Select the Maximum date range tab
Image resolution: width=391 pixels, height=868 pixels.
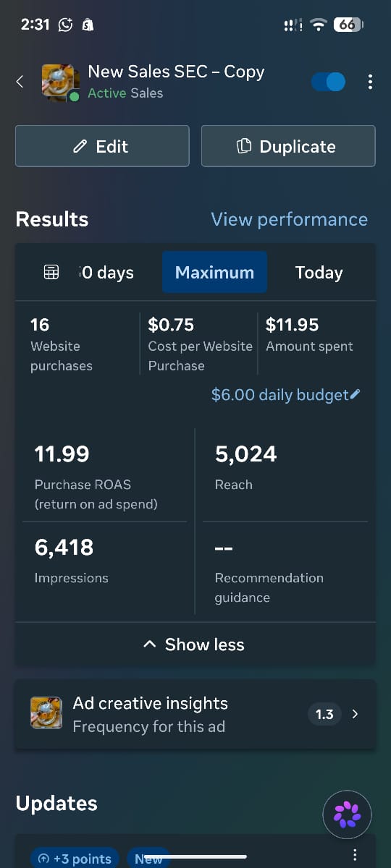click(214, 273)
